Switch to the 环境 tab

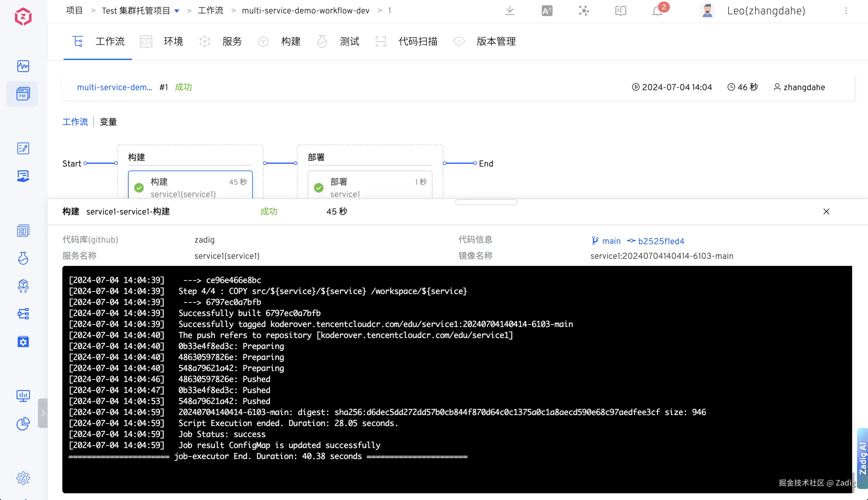tap(173, 42)
